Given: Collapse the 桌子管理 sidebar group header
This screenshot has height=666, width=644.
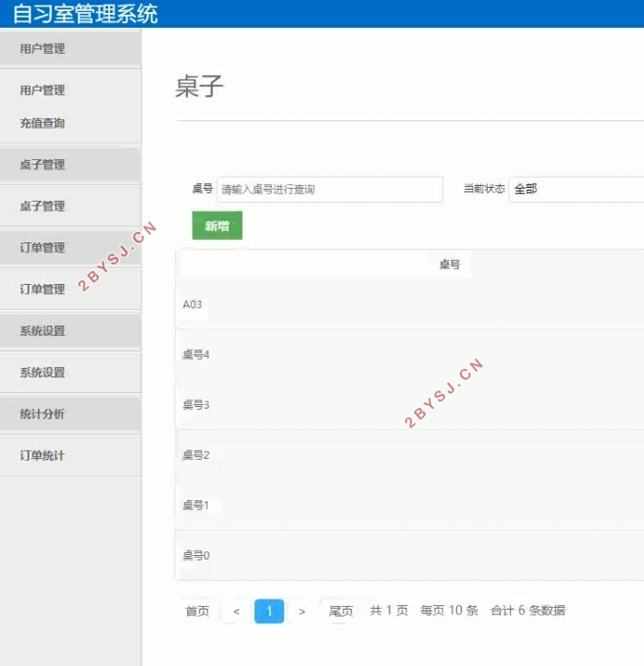Looking at the screenshot, I should (70, 165).
